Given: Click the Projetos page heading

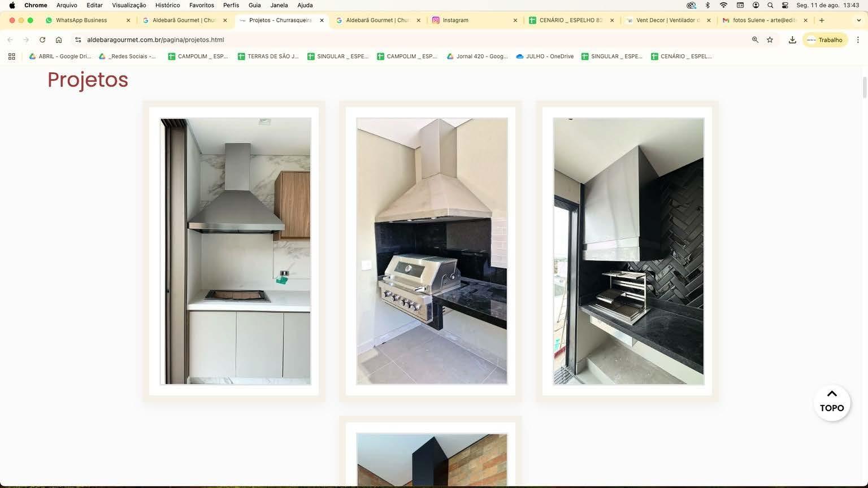Looking at the screenshot, I should (88, 80).
